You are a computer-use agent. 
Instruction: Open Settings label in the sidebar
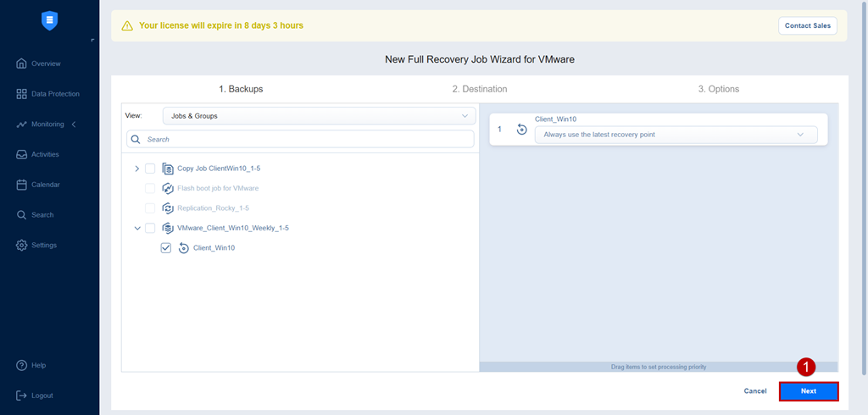(44, 245)
